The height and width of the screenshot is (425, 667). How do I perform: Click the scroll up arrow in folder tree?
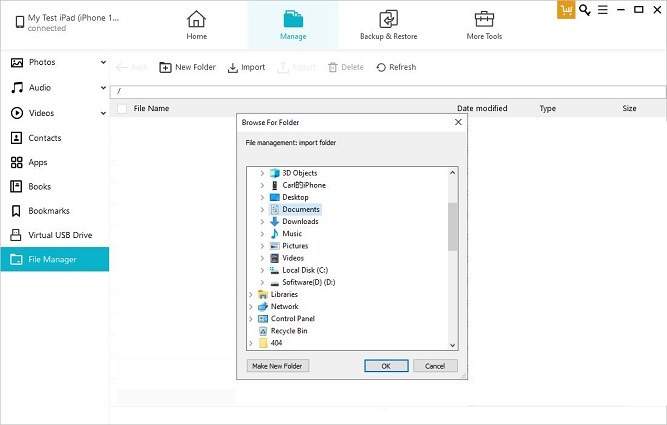(453, 173)
